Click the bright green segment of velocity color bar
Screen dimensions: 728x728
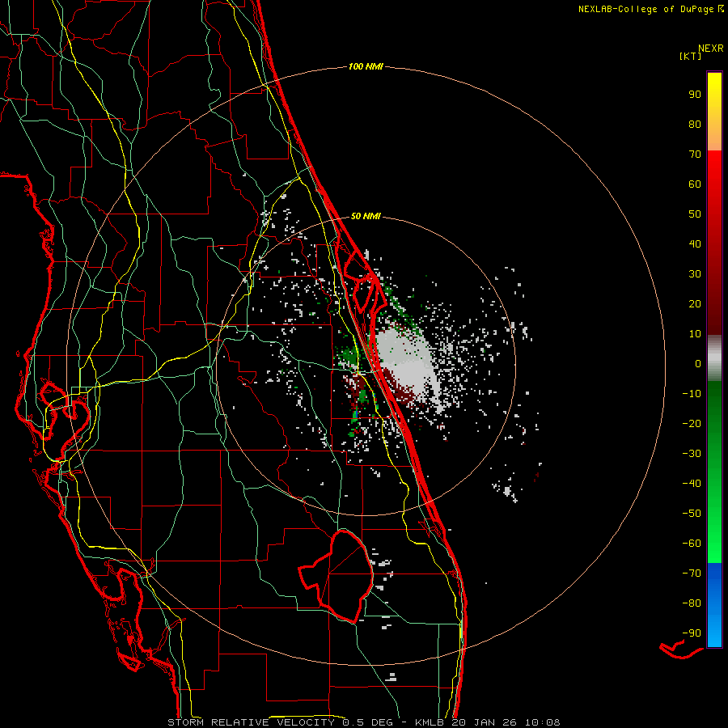[714, 472]
